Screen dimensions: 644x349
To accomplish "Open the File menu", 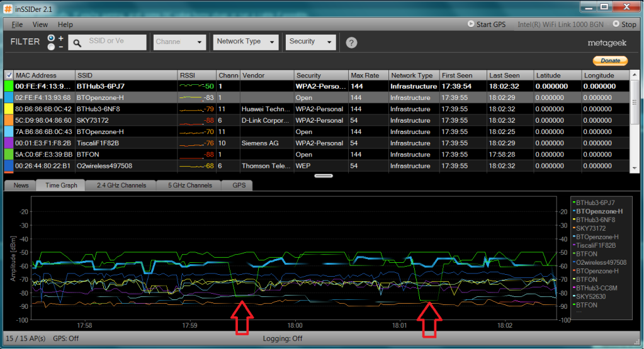I will point(17,25).
